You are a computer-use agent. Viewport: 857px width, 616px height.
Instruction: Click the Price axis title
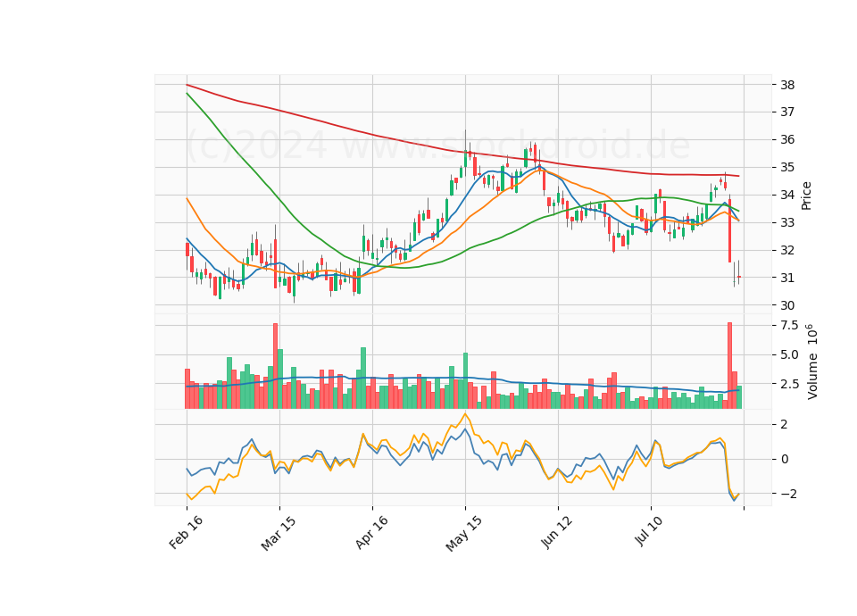[x=806, y=196]
